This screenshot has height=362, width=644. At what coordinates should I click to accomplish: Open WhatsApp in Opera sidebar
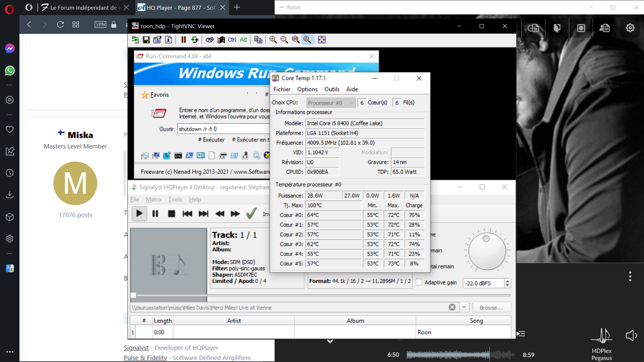coord(10,71)
